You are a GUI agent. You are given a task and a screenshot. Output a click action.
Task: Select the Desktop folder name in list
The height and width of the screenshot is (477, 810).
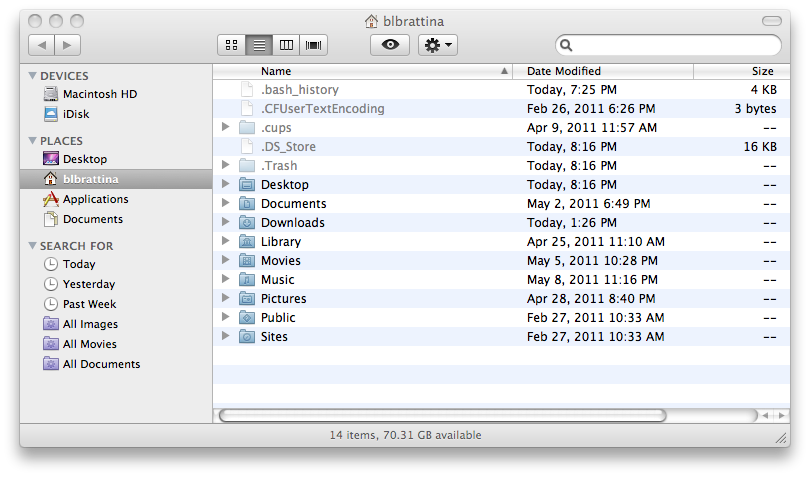(x=285, y=184)
